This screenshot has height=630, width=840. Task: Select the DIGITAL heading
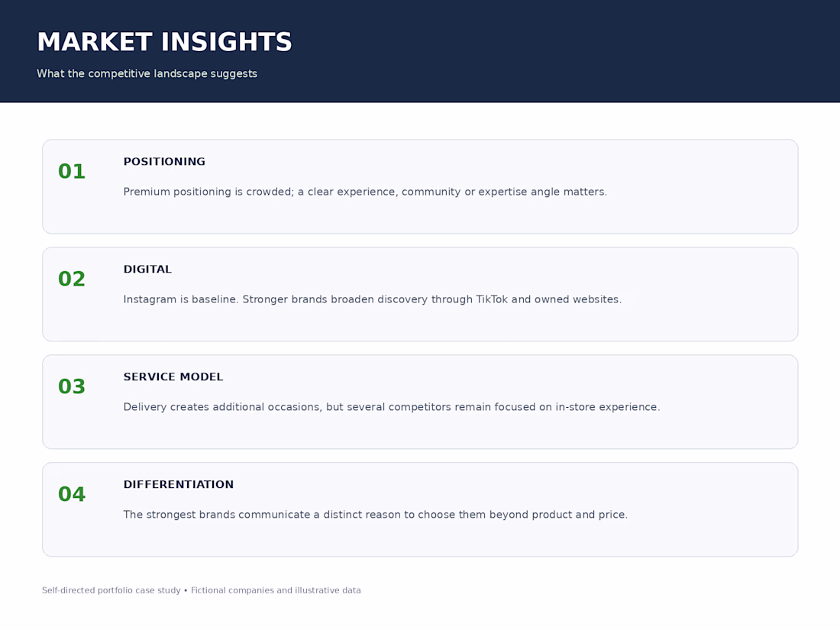147,270
